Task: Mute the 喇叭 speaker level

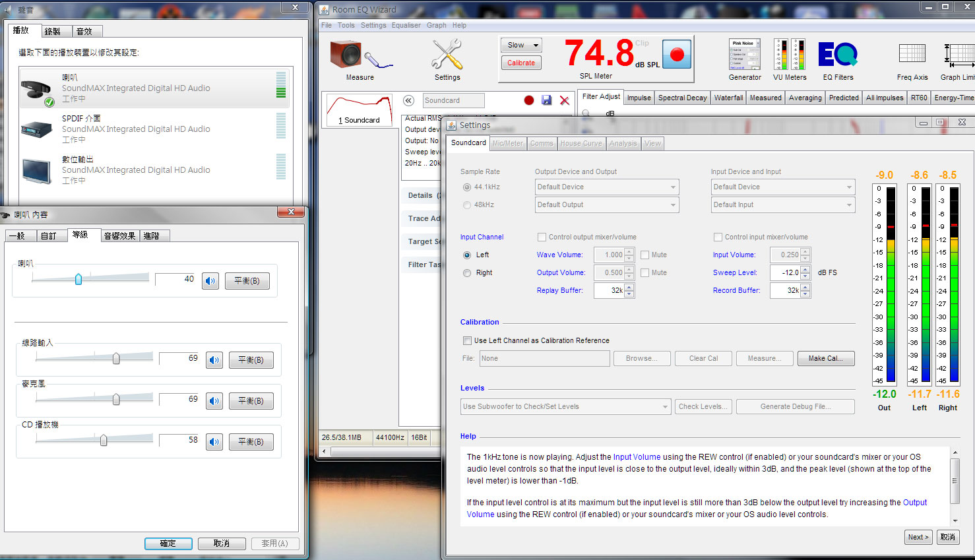Action: [210, 281]
